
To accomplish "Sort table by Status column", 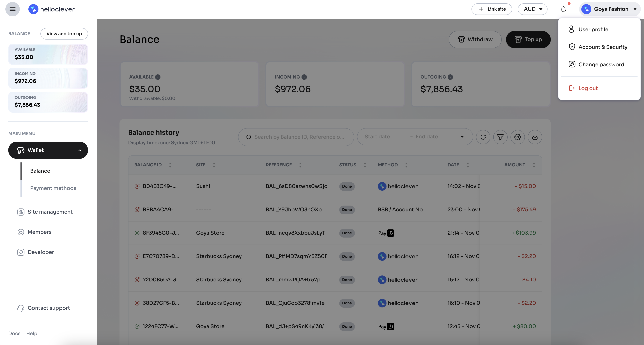I will point(365,165).
